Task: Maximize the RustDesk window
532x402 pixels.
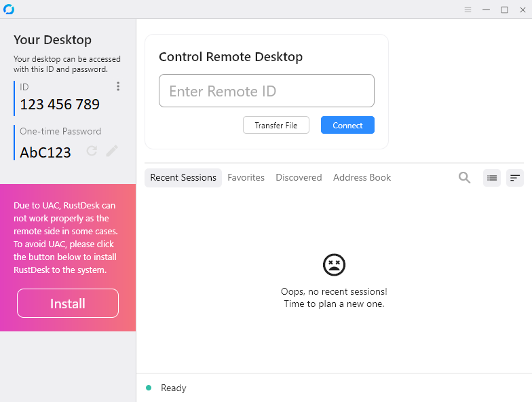Action: 505,10
